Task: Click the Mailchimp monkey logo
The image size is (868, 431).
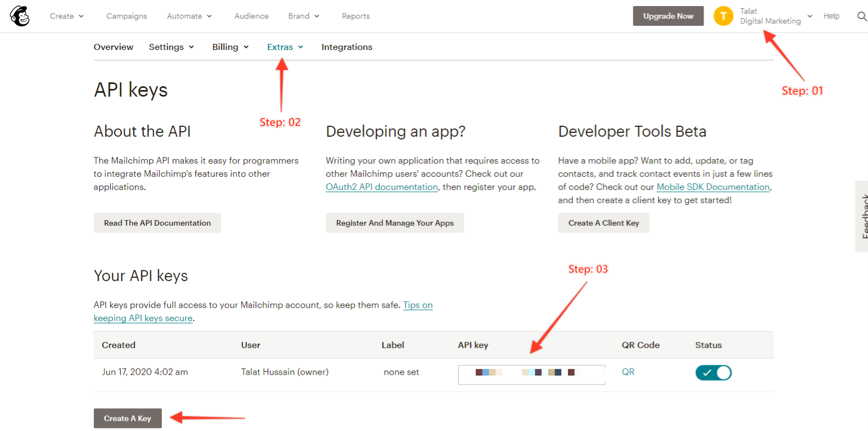Action: point(20,16)
